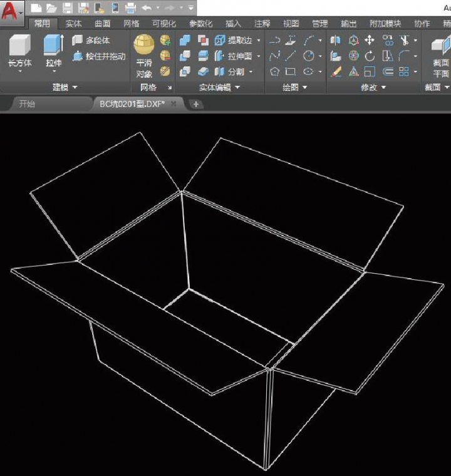The image size is (451, 476).
Task: Select the Trim scissors tool
Action: point(405,40)
